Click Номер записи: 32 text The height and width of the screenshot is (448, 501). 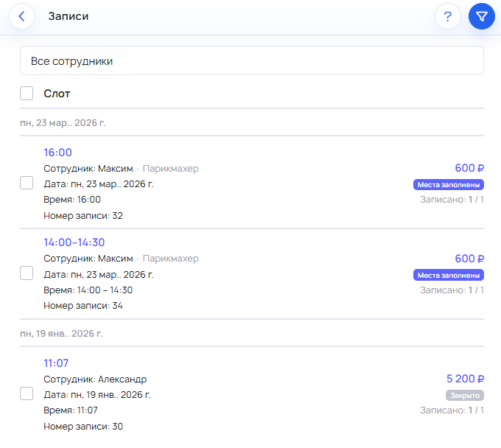pos(83,215)
